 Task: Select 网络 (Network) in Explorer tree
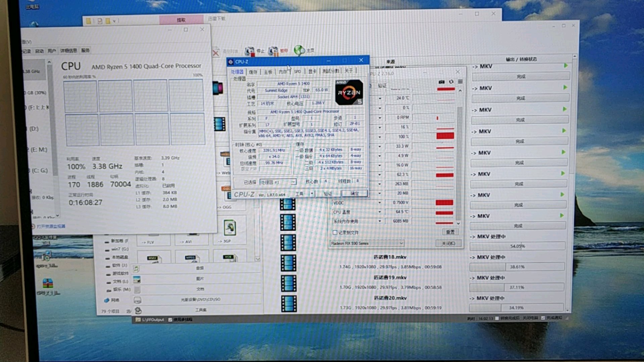[x=115, y=300]
